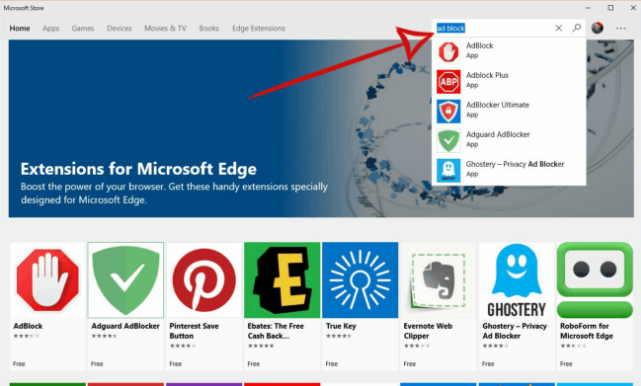Click the 'True Key' title text

point(341,326)
